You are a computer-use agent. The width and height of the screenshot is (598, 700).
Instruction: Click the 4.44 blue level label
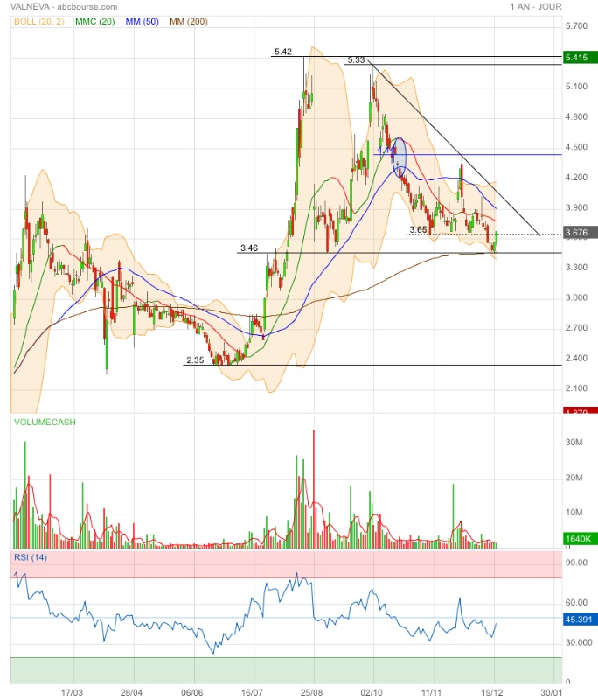tap(386, 150)
